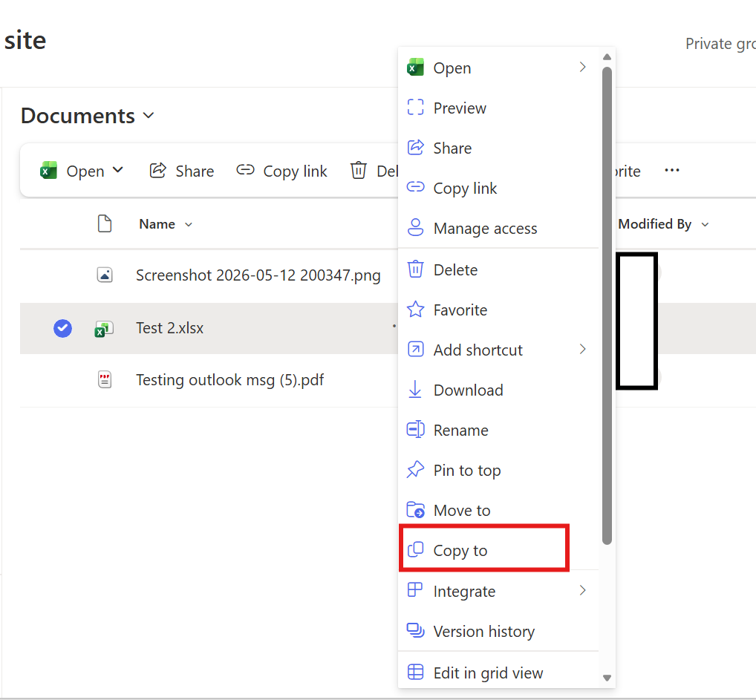Click the Version history icon
This screenshot has width=756, height=700.
tap(415, 630)
